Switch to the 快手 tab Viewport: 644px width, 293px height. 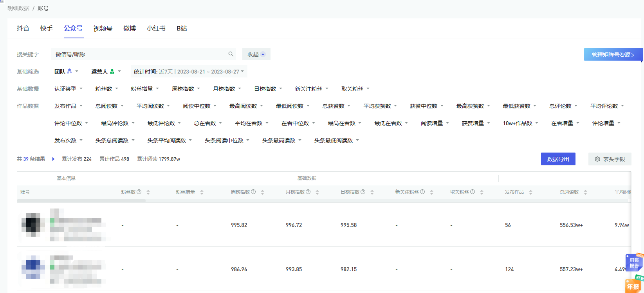tap(47, 28)
